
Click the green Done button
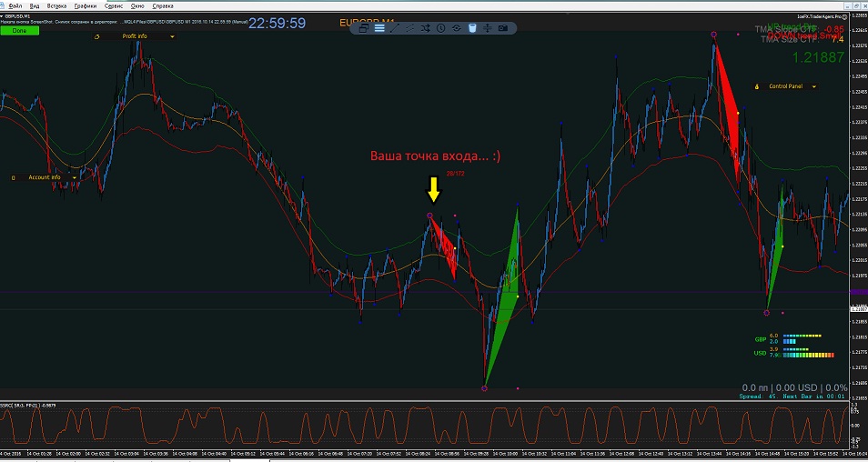(19, 30)
